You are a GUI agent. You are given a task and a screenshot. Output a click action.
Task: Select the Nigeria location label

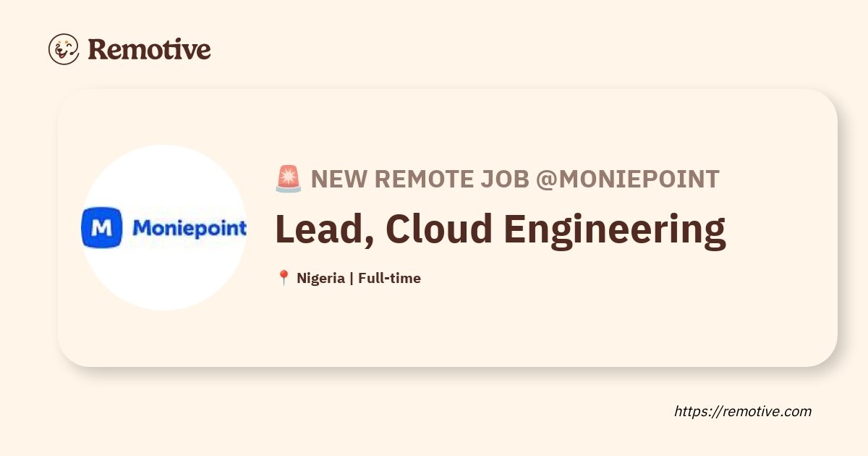click(320, 278)
